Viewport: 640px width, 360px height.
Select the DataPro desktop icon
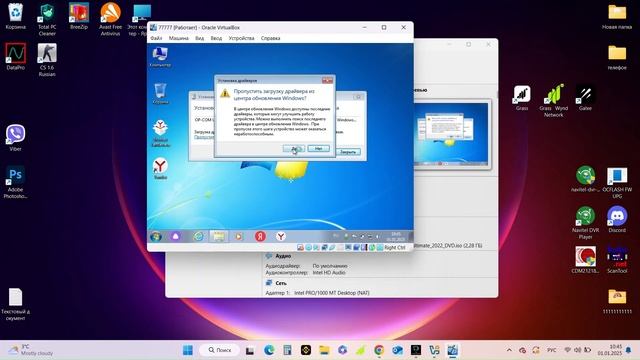(x=16, y=57)
